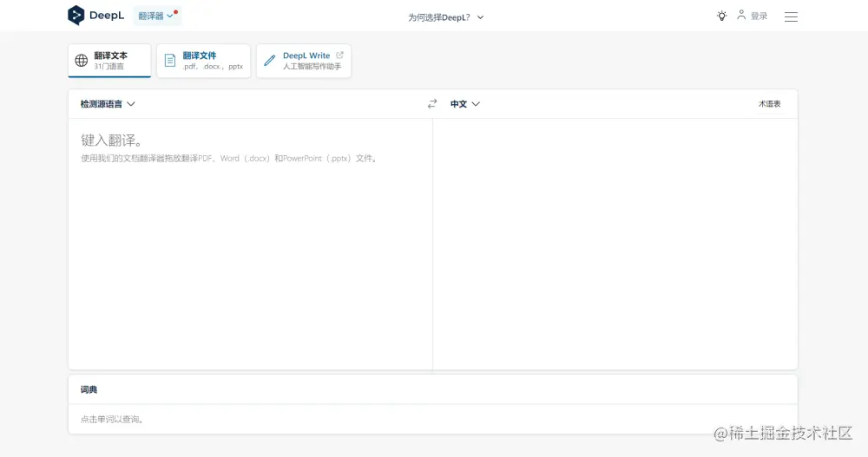The width and height of the screenshot is (868, 457).
Task: Swap the source and target languages
Action: 432,104
